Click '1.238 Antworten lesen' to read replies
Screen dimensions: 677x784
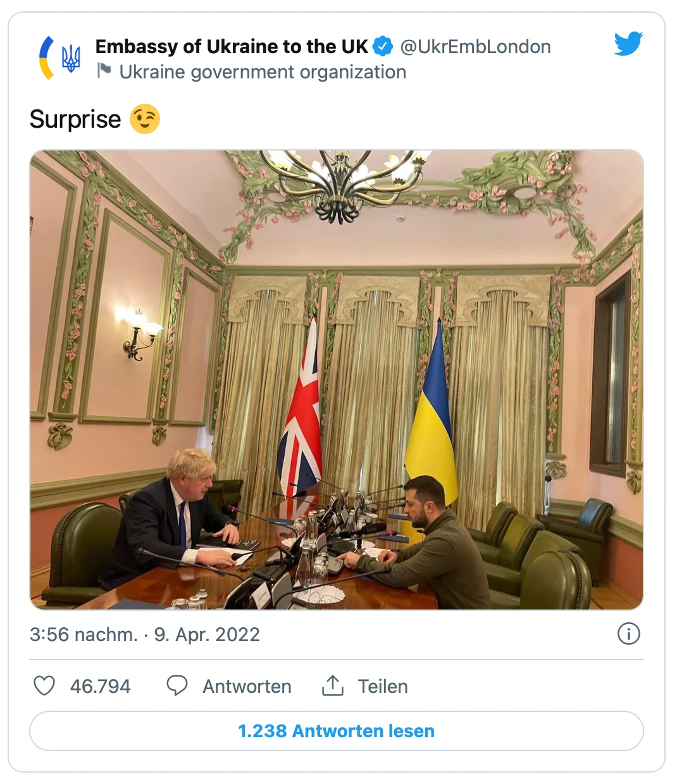[338, 731]
